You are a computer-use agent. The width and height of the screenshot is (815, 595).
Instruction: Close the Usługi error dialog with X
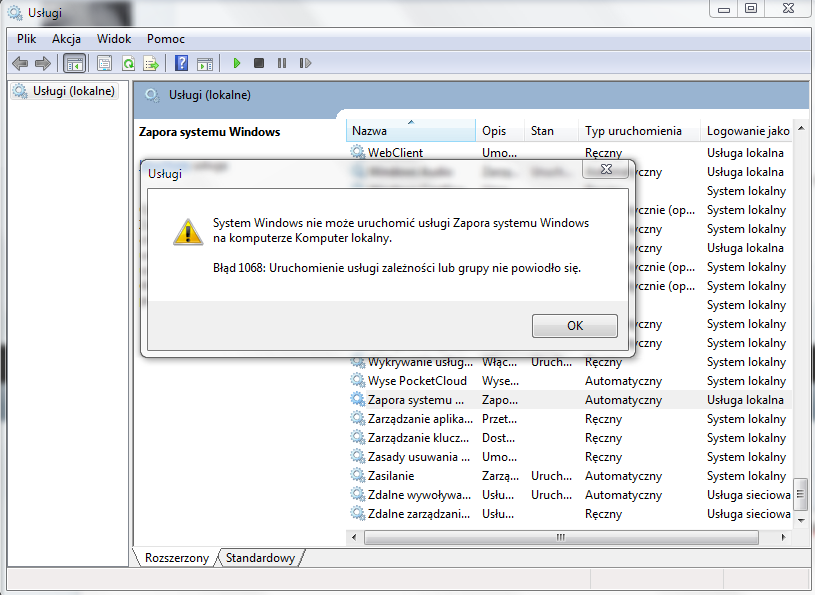pyautogui.click(x=606, y=169)
